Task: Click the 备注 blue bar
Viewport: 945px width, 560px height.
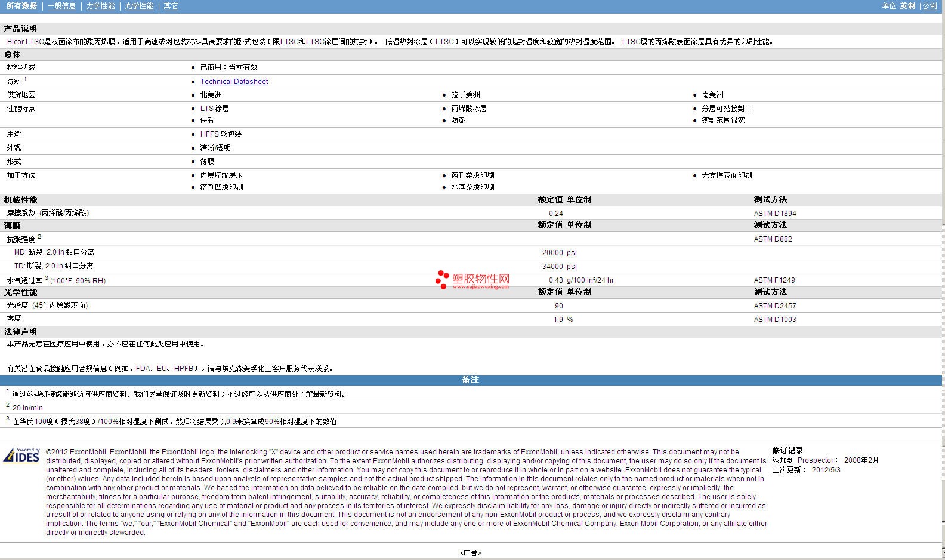Action: (x=471, y=380)
